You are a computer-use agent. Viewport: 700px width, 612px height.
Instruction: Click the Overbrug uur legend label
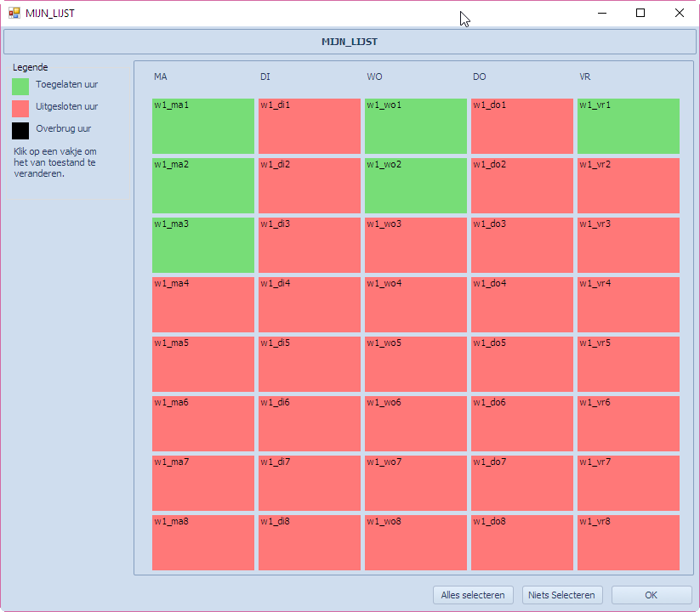tap(64, 128)
